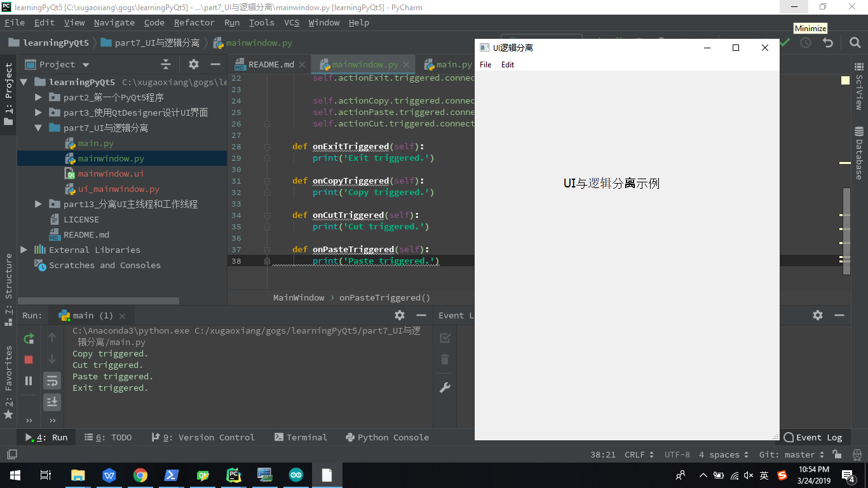
Task: Change CRLF line separator dropdown
Action: click(x=639, y=454)
